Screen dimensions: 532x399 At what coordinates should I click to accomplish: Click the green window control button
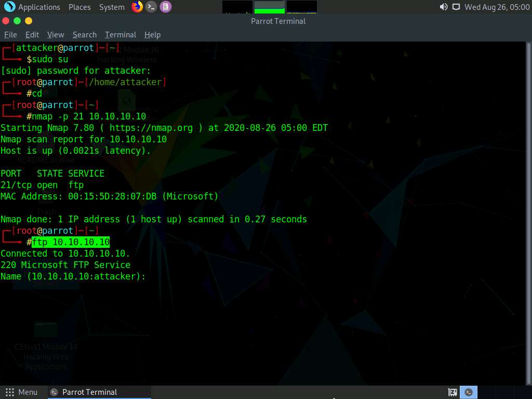17,21
